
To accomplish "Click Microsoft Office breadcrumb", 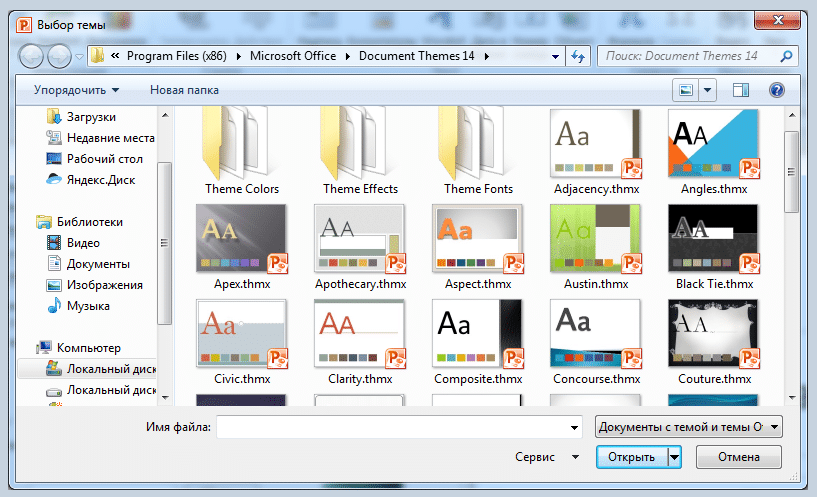I will 293,56.
